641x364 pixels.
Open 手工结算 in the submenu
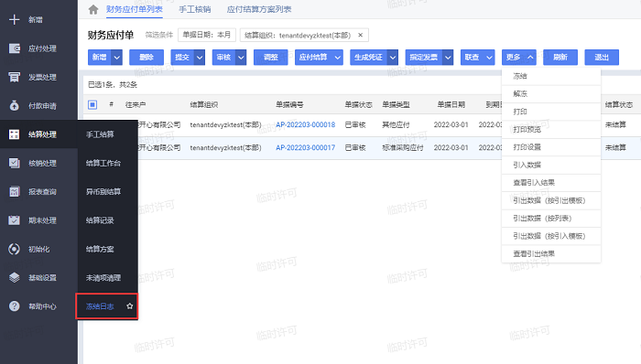point(107,134)
